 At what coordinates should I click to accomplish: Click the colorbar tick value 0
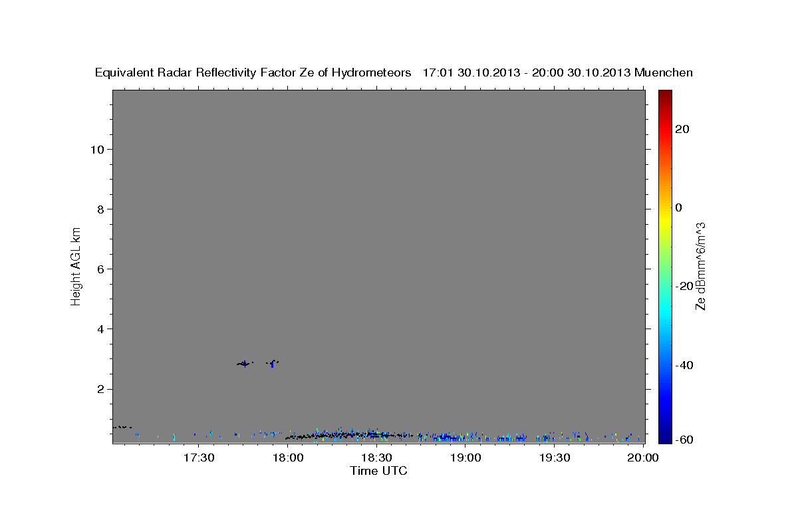pos(679,207)
